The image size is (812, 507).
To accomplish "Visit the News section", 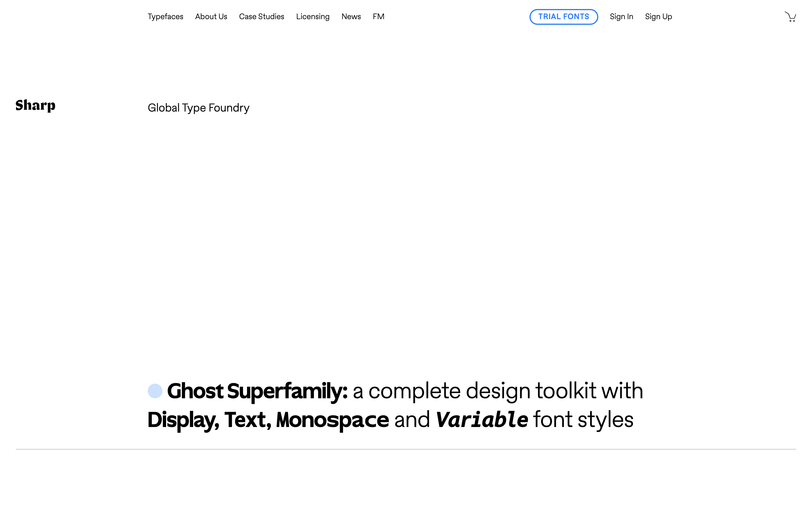I will click(351, 16).
